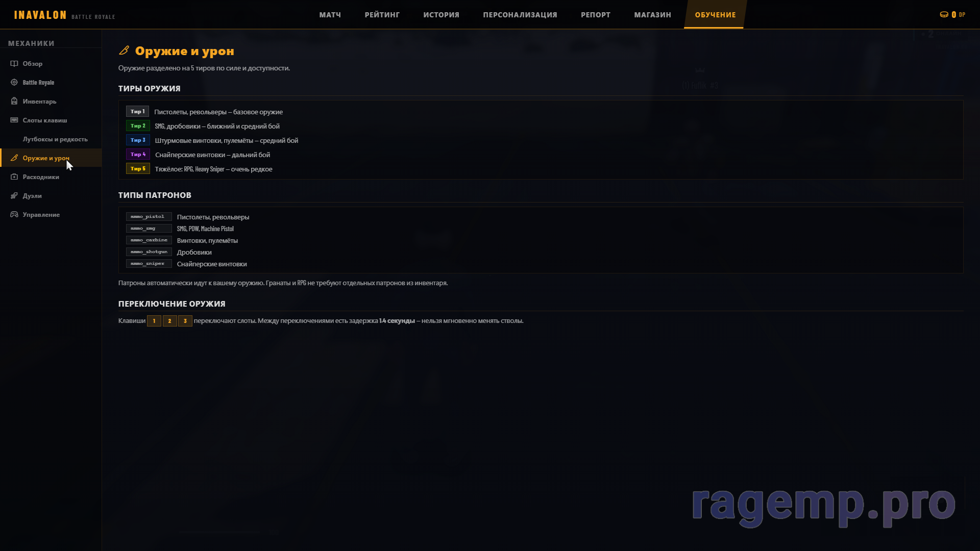Screen dimensions: 980x551
Task: Click the Обзор book icon in sidebar
Action: pyautogui.click(x=14, y=64)
